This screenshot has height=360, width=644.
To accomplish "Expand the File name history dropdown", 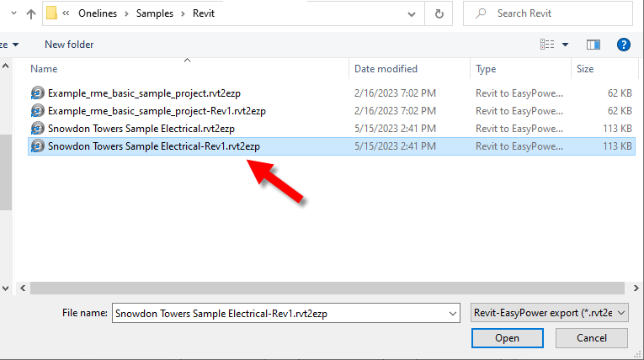I will [x=454, y=312].
